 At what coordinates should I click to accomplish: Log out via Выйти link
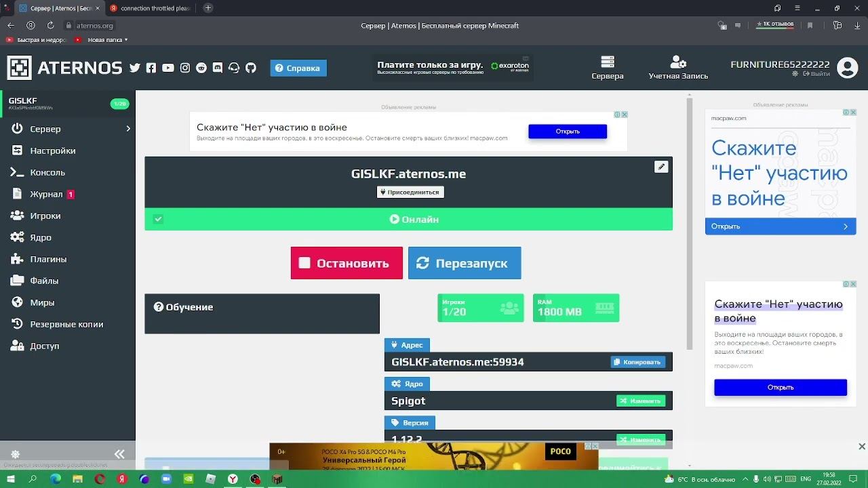[816, 74]
